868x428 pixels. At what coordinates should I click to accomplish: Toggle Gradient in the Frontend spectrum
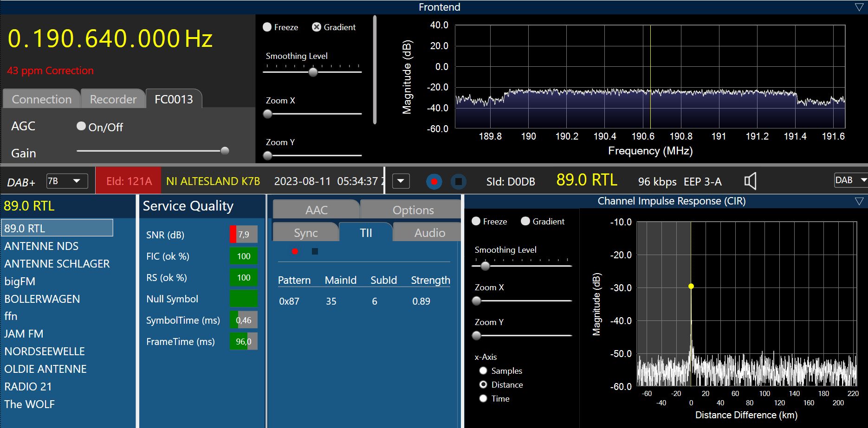(317, 27)
